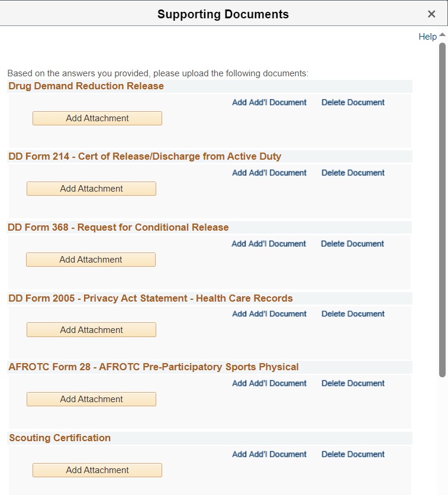This screenshot has height=495, width=448.
Task: Add additional document for DD Form 2005
Action: pyautogui.click(x=269, y=314)
